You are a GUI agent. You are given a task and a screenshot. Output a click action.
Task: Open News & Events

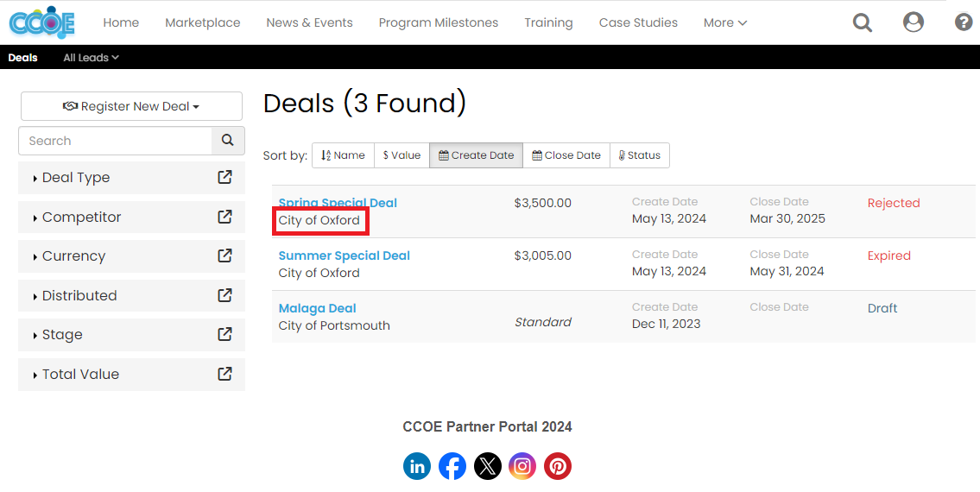point(309,22)
